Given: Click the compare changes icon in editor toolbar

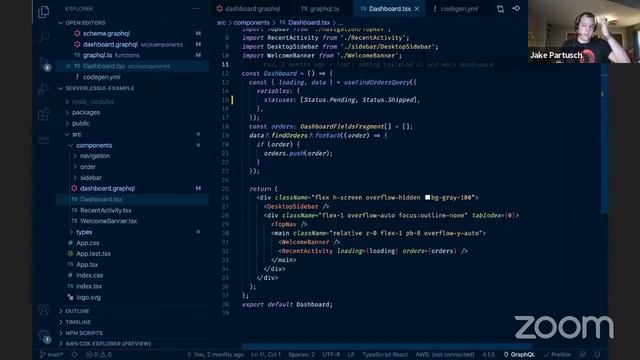Looking at the screenshot, I should point(500,9).
